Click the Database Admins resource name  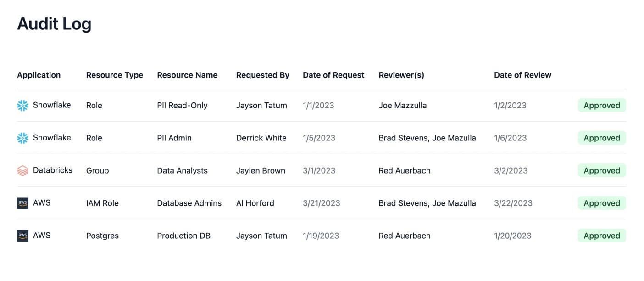pyautogui.click(x=189, y=203)
